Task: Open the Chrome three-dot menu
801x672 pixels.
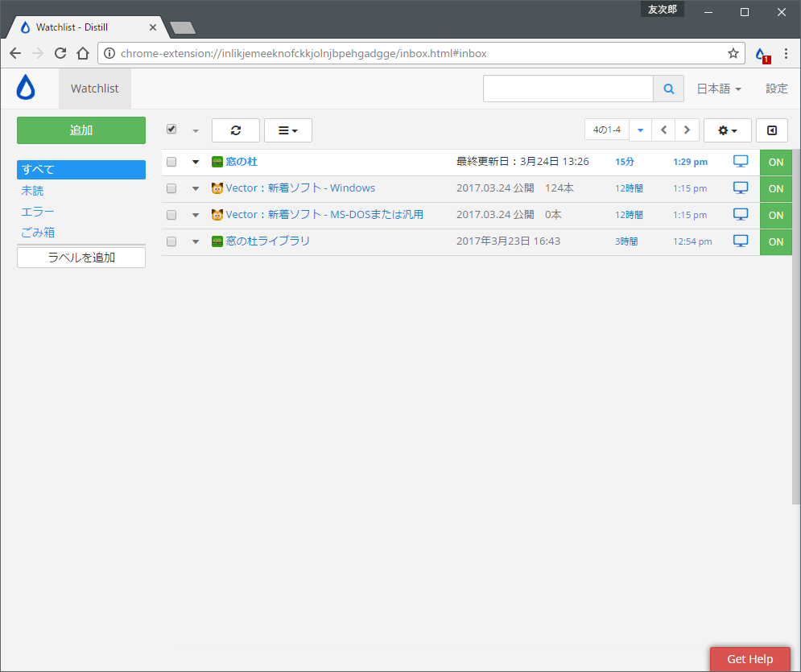Action: (786, 53)
